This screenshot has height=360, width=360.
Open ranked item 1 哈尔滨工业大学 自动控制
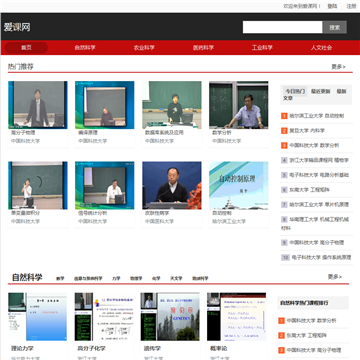click(x=316, y=116)
